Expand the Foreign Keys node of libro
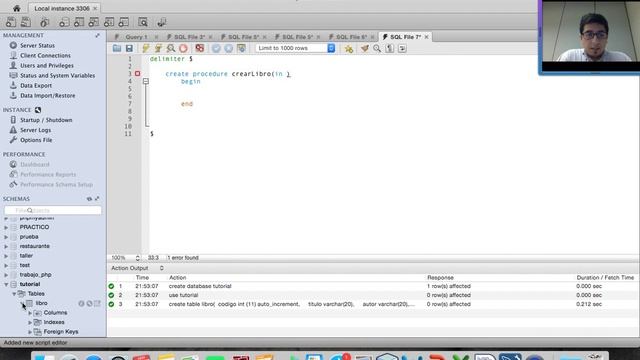640x360 pixels. (30, 332)
